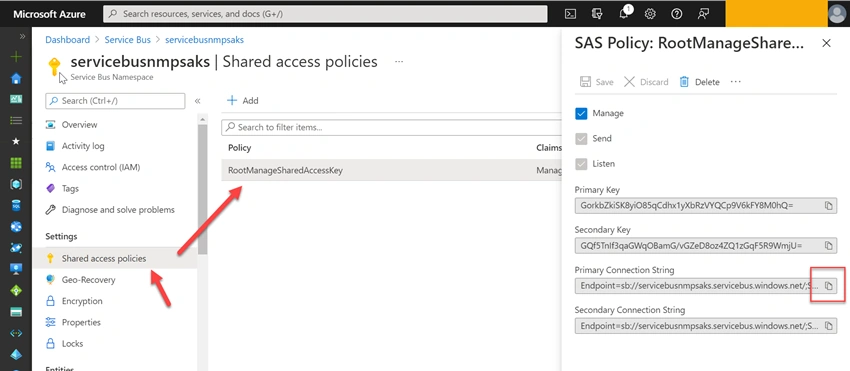Copy the Secondary Connection String
Screen dimensions: 850x371
point(828,325)
